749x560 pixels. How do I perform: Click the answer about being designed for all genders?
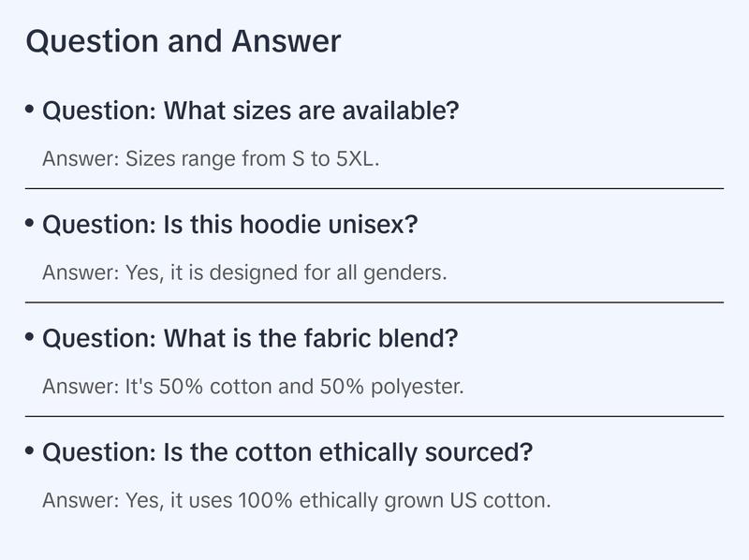pos(244,273)
